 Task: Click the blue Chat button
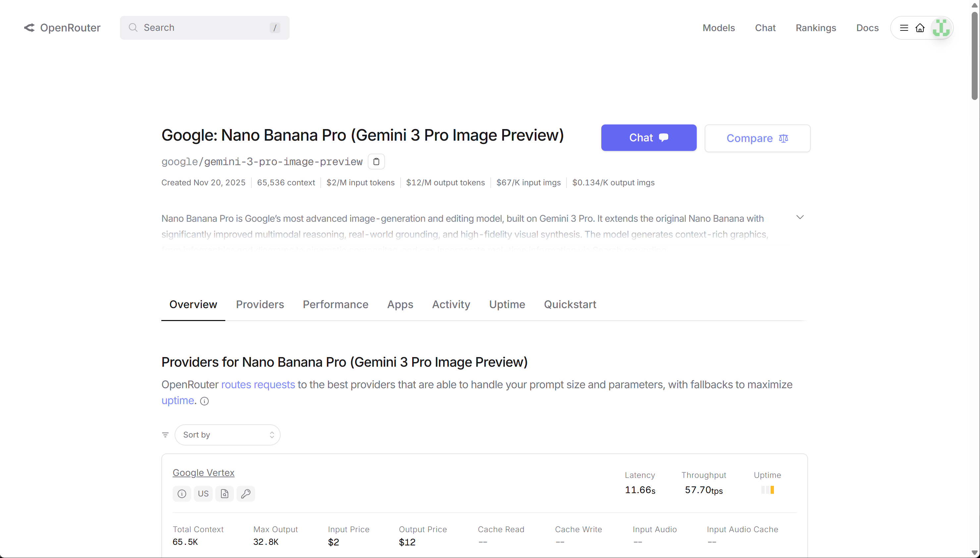tap(649, 138)
